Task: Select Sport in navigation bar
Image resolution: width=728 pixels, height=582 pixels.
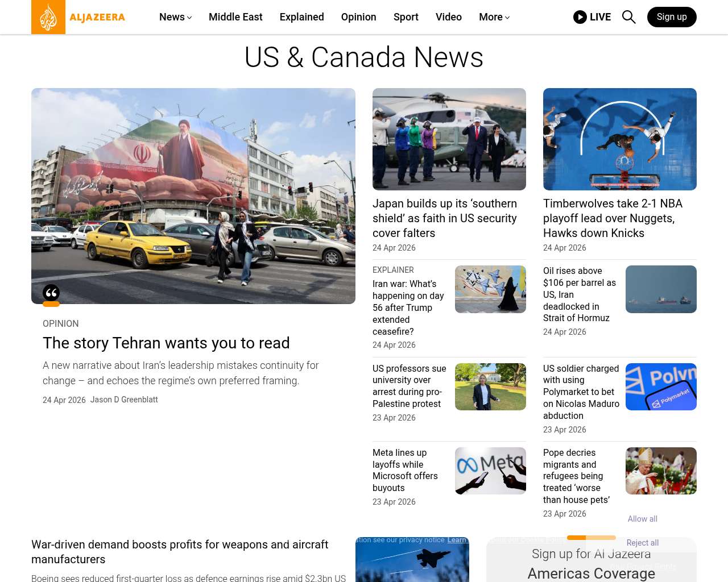Action: click(x=406, y=17)
